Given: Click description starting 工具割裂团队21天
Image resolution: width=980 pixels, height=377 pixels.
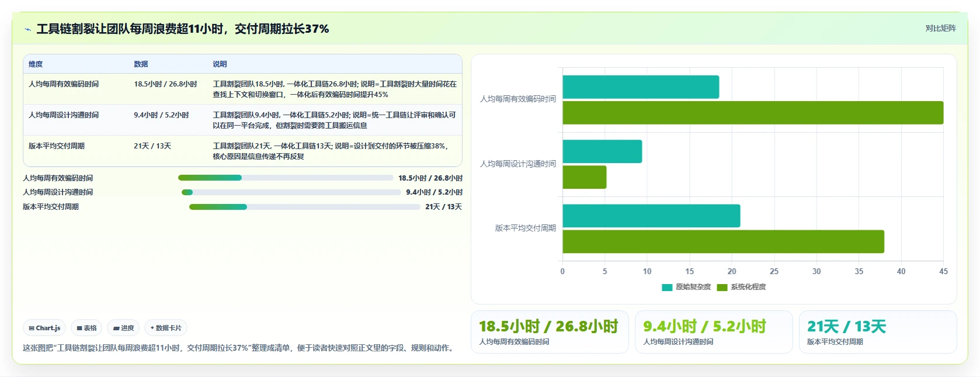Looking at the screenshot, I should click(331, 151).
